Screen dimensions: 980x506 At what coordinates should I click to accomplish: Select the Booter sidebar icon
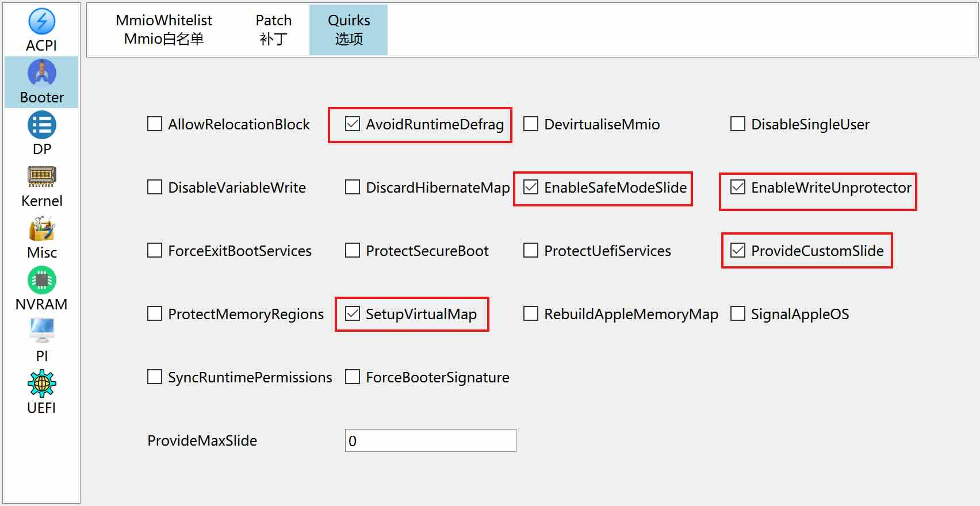41,73
